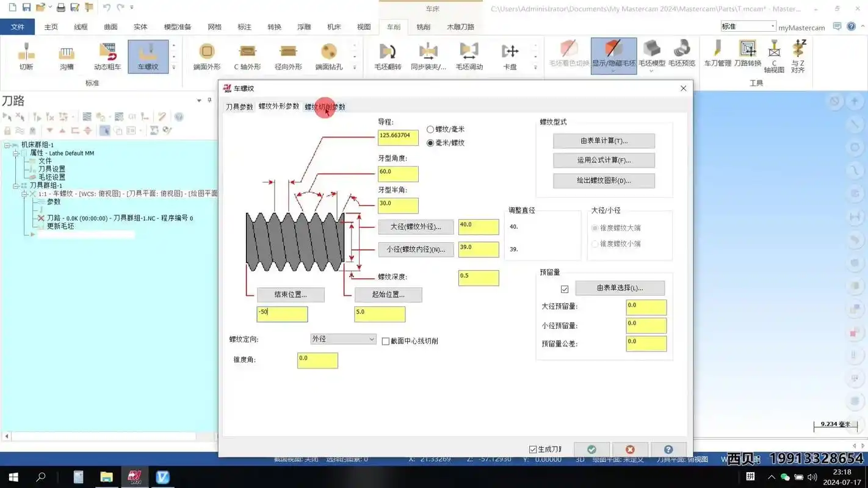This screenshot has height=488, width=868.
Task: Open the 铣削 ribbon tab
Action: [423, 27]
